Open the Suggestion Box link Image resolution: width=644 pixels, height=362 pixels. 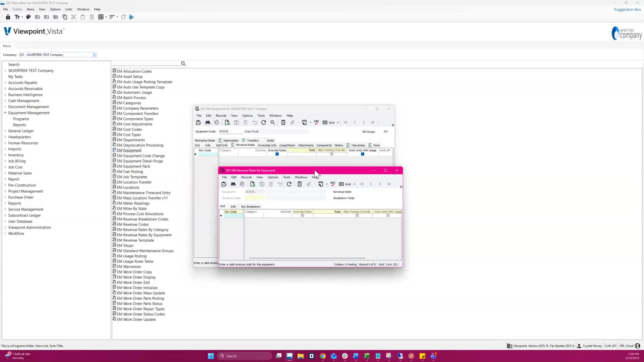tap(627, 9)
